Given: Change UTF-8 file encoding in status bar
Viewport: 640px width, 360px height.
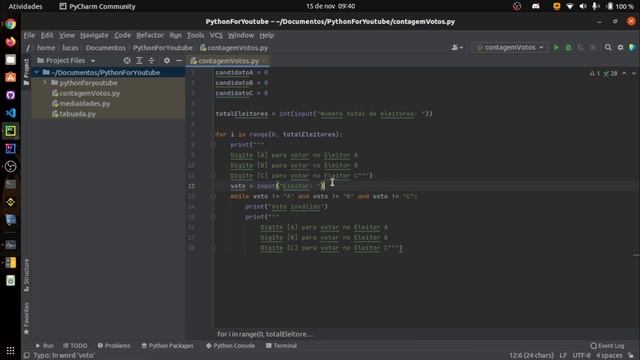Looking at the screenshot, I should click(x=581, y=356).
